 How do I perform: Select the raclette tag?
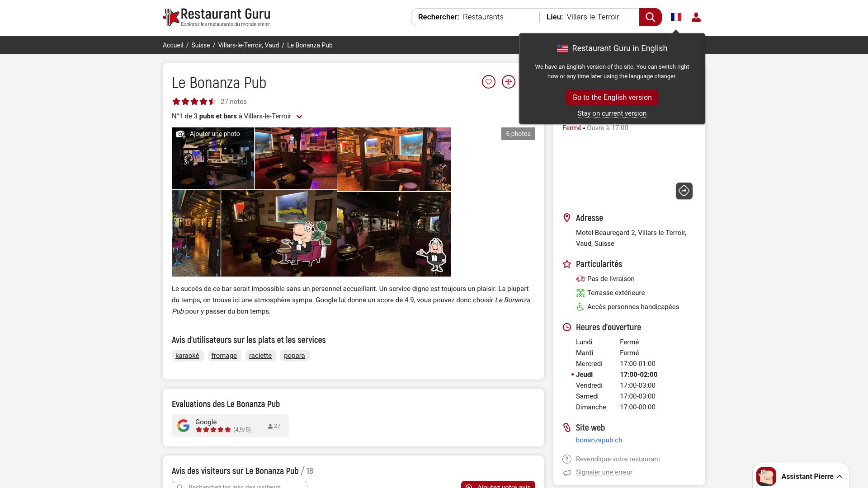point(260,356)
